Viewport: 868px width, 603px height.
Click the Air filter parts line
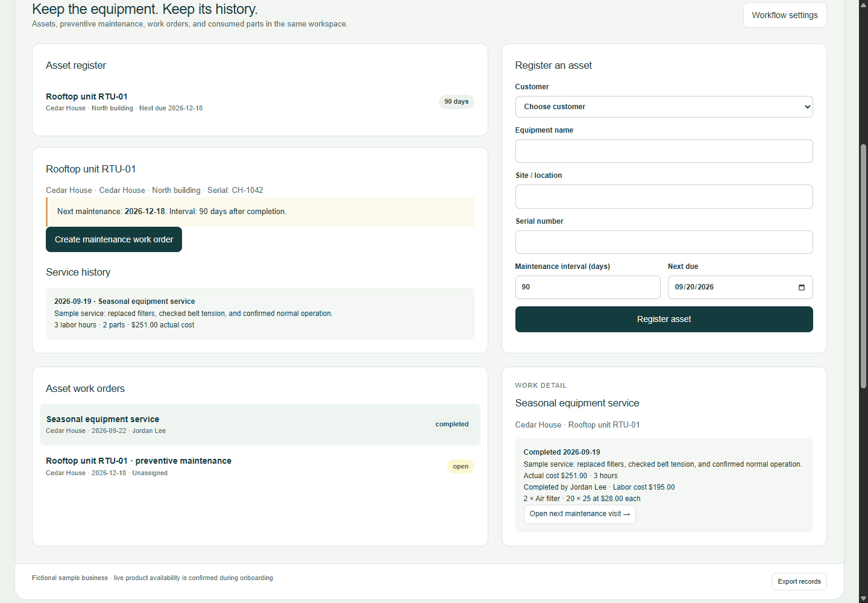pyautogui.click(x=582, y=499)
